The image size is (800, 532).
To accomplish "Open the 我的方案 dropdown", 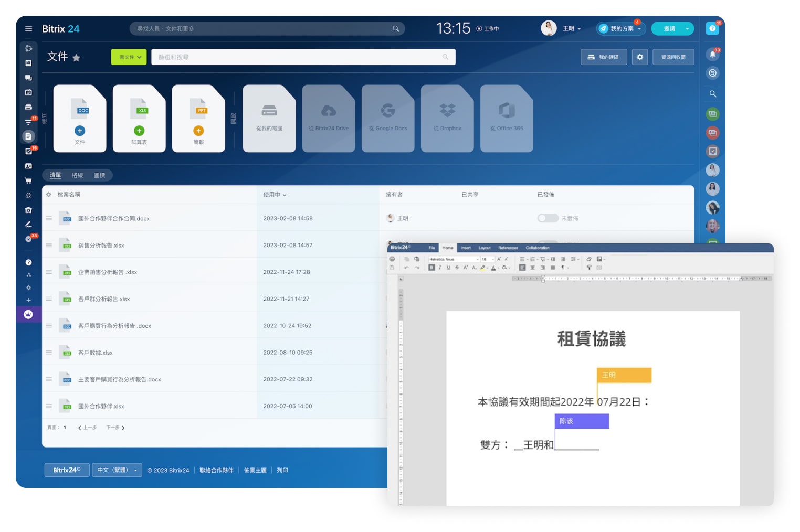I will (x=622, y=29).
